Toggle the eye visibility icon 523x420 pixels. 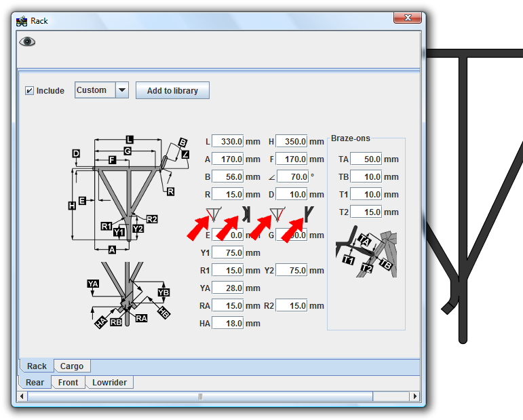coord(27,41)
